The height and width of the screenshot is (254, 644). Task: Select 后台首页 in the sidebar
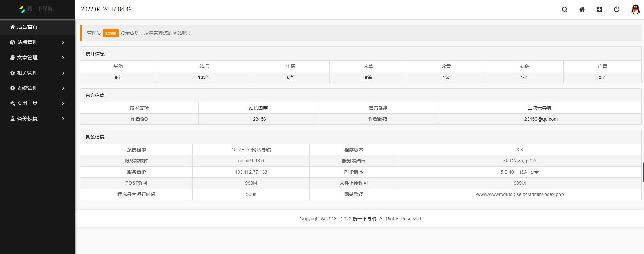pos(27,27)
